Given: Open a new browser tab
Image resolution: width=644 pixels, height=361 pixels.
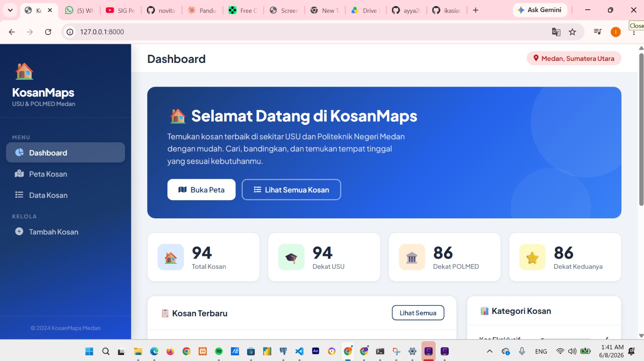Looking at the screenshot, I should [476, 10].
